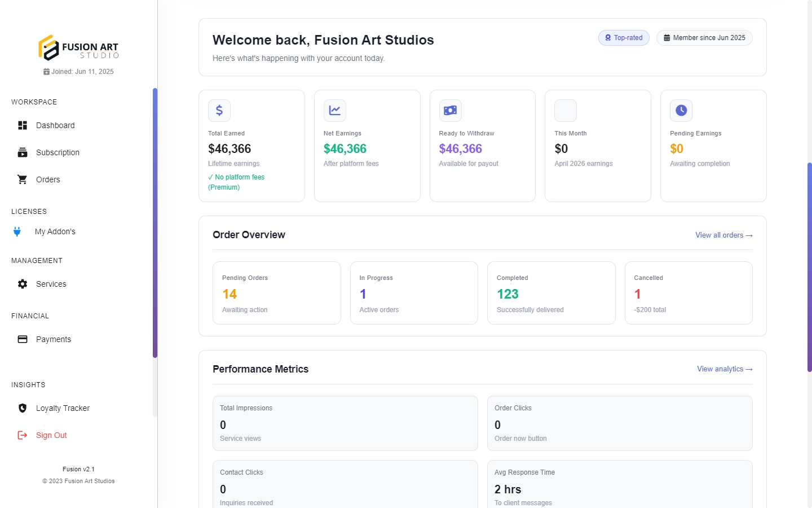Open View all orders link

[x=723, y=235]
